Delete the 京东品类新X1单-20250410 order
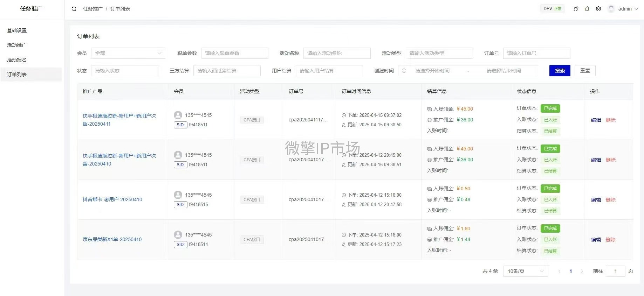Screen dimensions: 644x296 610,240
